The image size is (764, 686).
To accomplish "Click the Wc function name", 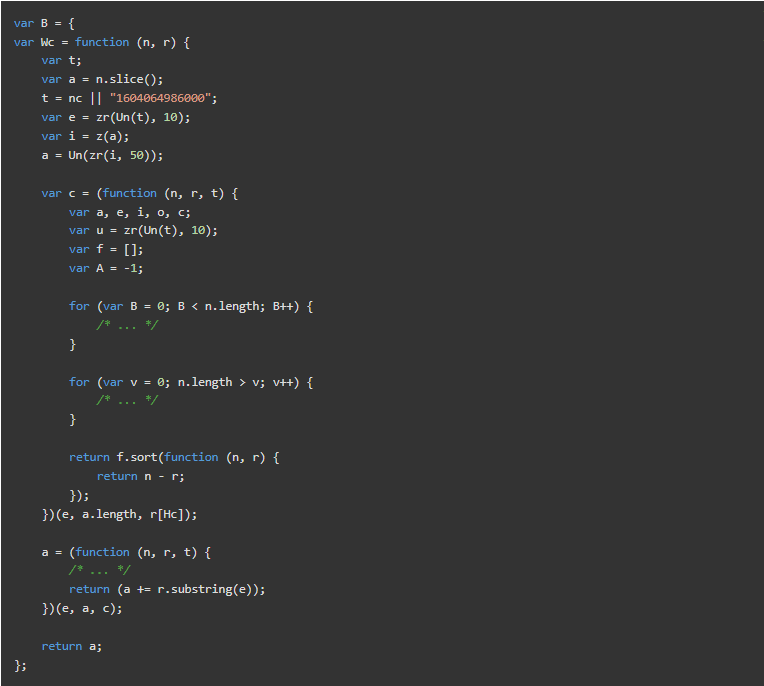I will (47, 42).
